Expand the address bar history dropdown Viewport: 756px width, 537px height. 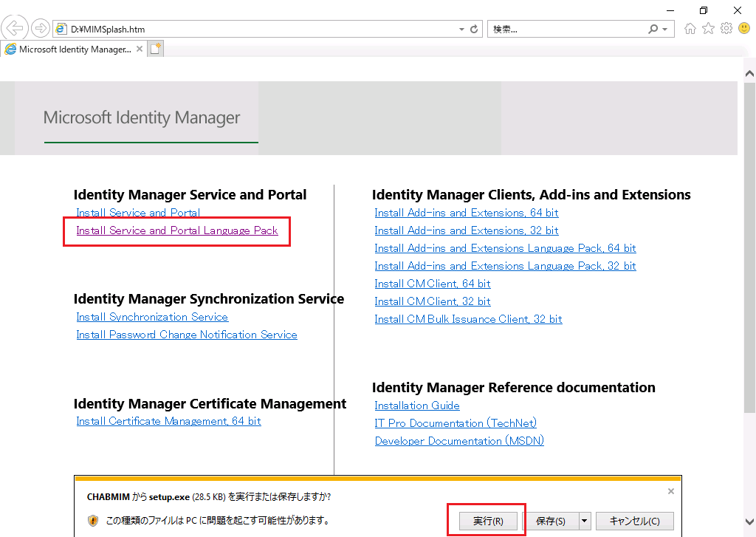click(x=461, y=29)
